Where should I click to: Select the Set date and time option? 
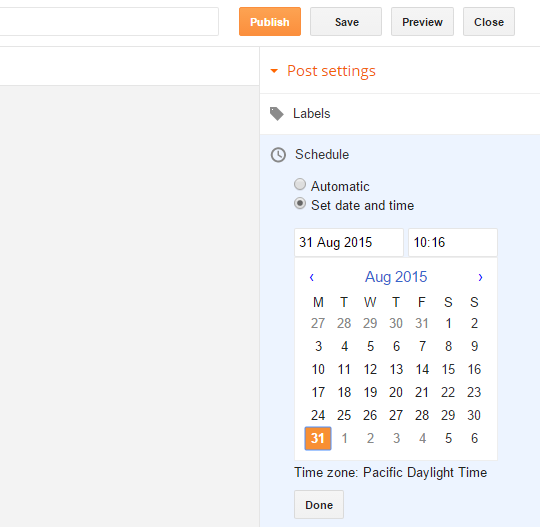[x=300, y=204]
